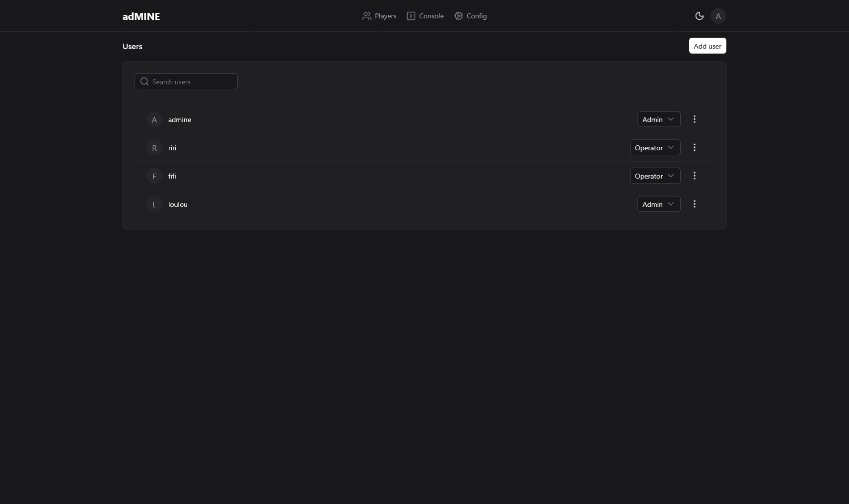Click the Add user button
This screenshot has height=504, width=849.
tap(707, 46)
